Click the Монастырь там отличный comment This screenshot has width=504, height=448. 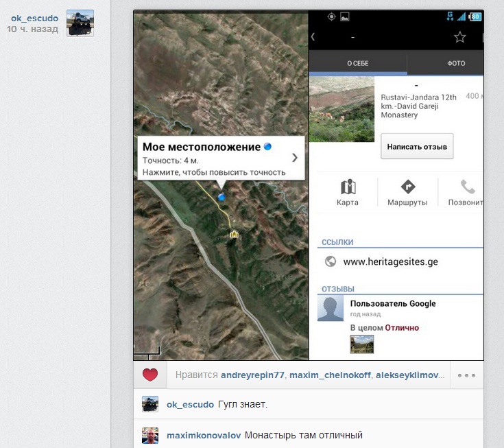tap(303, 436)
